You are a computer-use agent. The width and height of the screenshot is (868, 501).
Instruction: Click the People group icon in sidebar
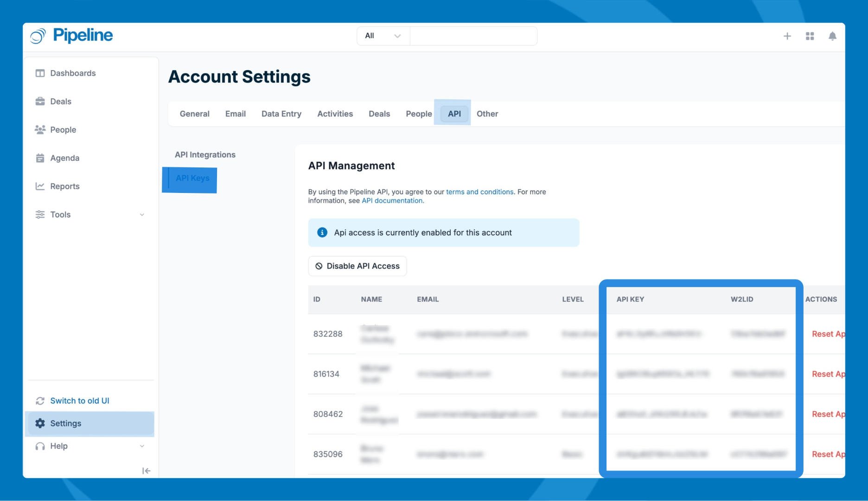(40, 130)
